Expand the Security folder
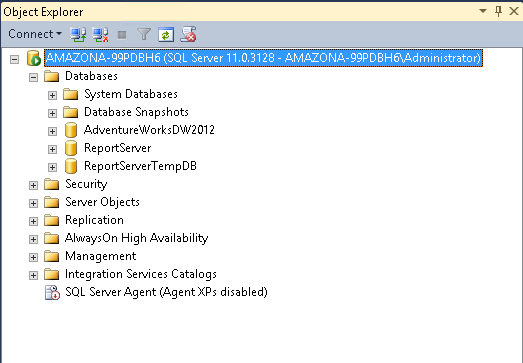The image size is (523, 363). [33, 186]
